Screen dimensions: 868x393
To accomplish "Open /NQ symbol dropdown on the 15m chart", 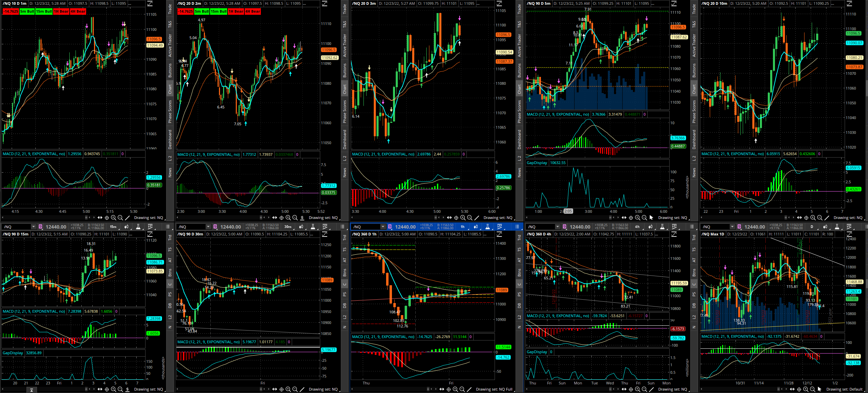I will (33, 227).
